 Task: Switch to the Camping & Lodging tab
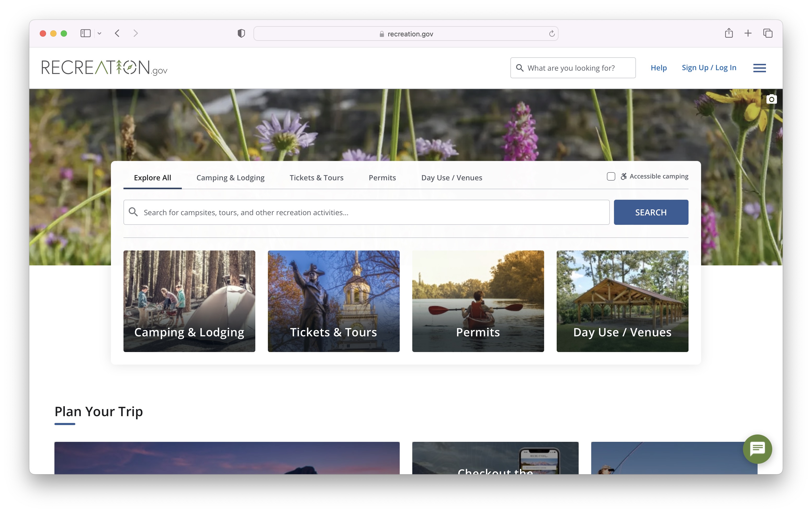230,178
